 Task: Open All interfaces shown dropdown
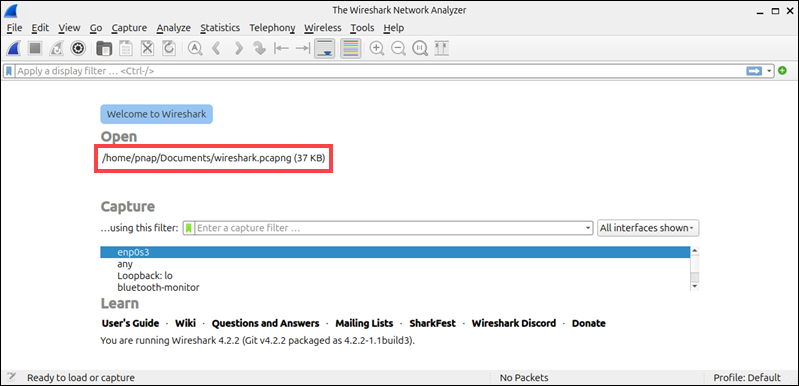coord(648,228)
